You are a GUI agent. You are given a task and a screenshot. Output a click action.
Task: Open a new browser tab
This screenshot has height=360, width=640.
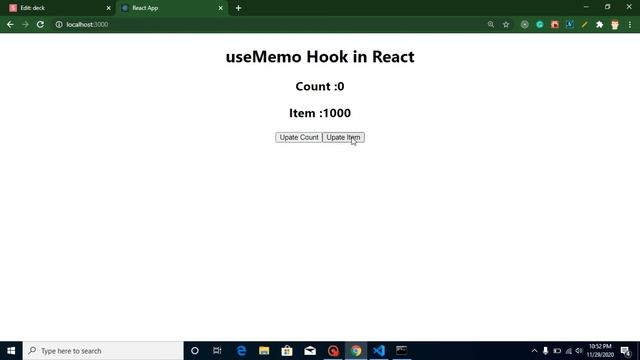(x=238, y=8)
